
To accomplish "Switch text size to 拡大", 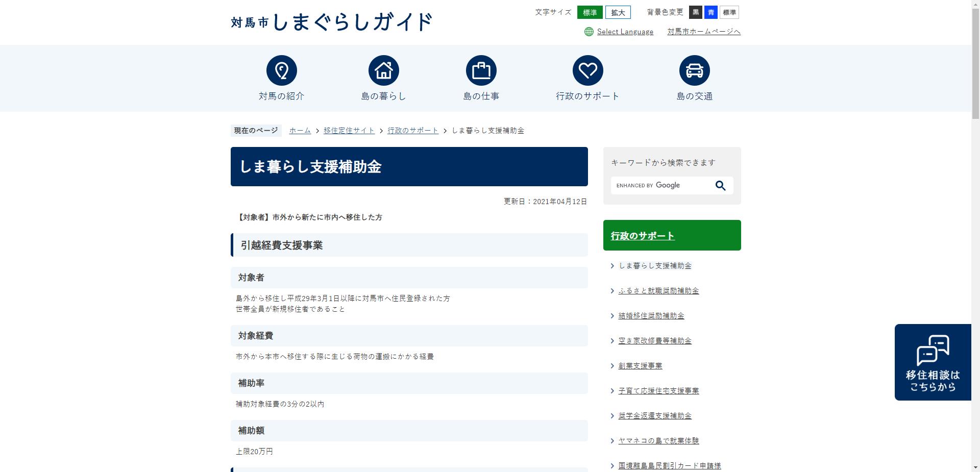I will 618,12.
